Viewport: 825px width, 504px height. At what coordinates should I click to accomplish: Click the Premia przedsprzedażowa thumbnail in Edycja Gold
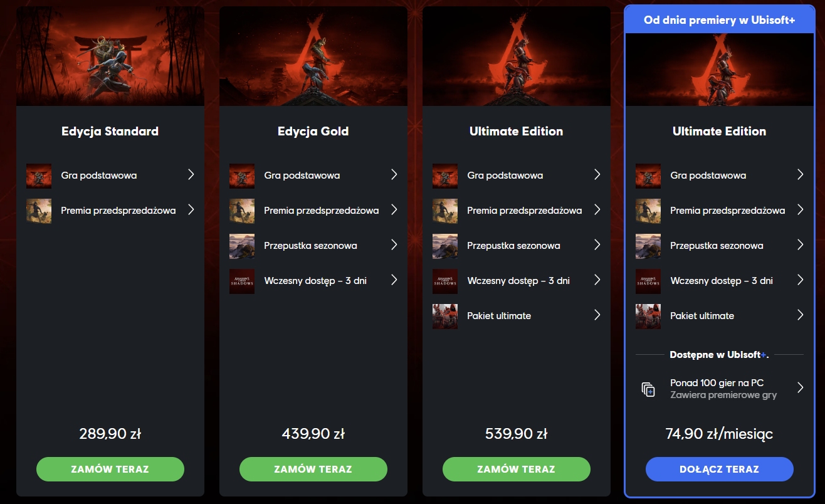tap(242, 211)
